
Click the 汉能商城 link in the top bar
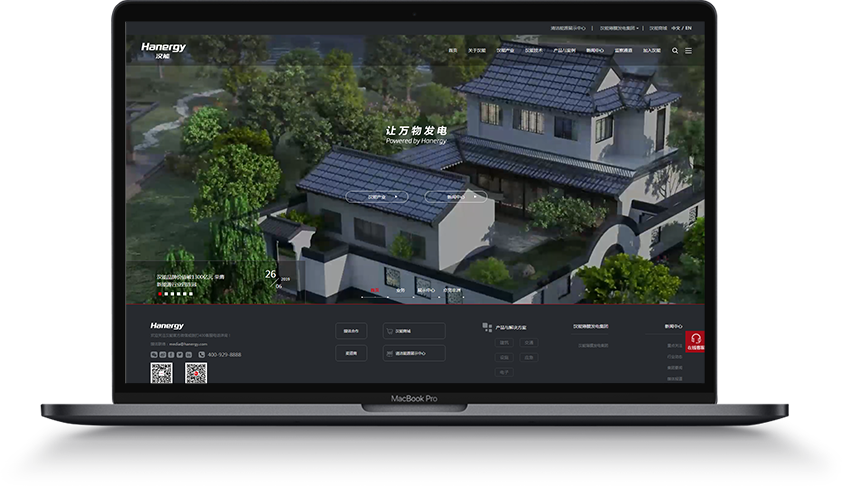click(658, 28)
